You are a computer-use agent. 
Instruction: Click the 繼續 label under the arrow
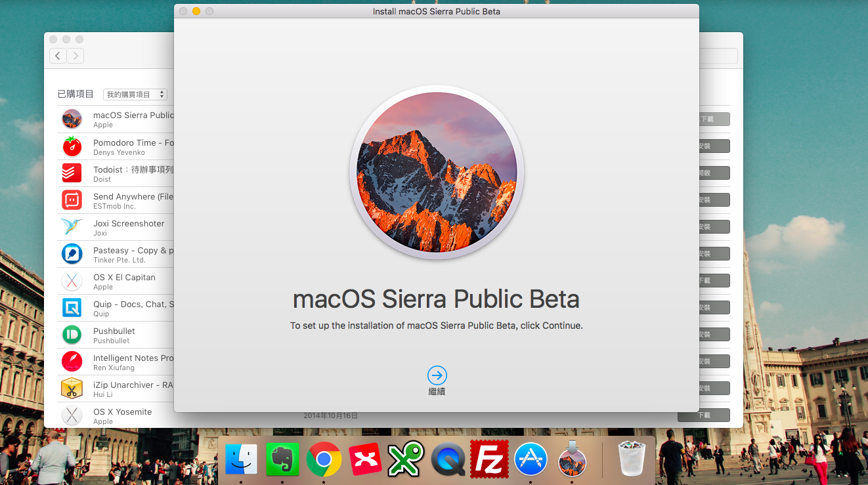[437, 392]
